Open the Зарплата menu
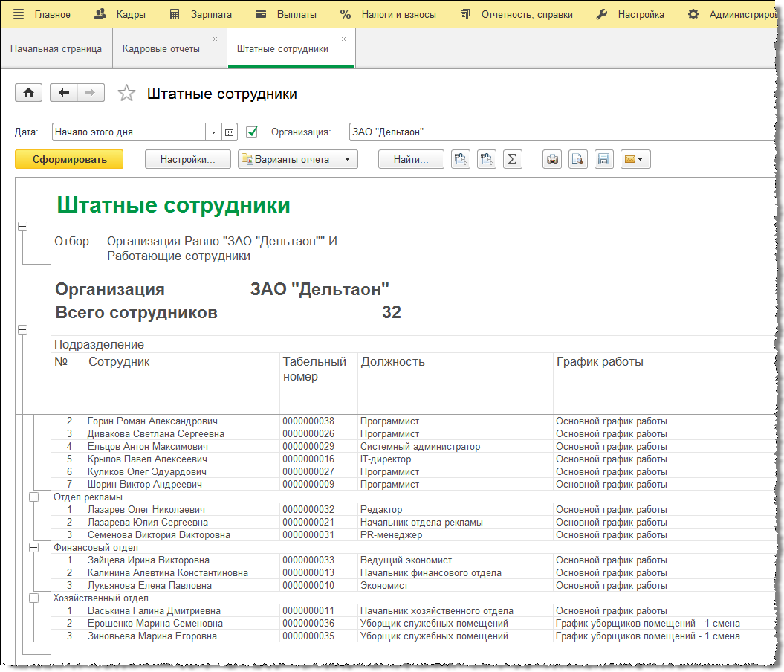This screenshot has width=784, height=672. [x=201, y=15]
